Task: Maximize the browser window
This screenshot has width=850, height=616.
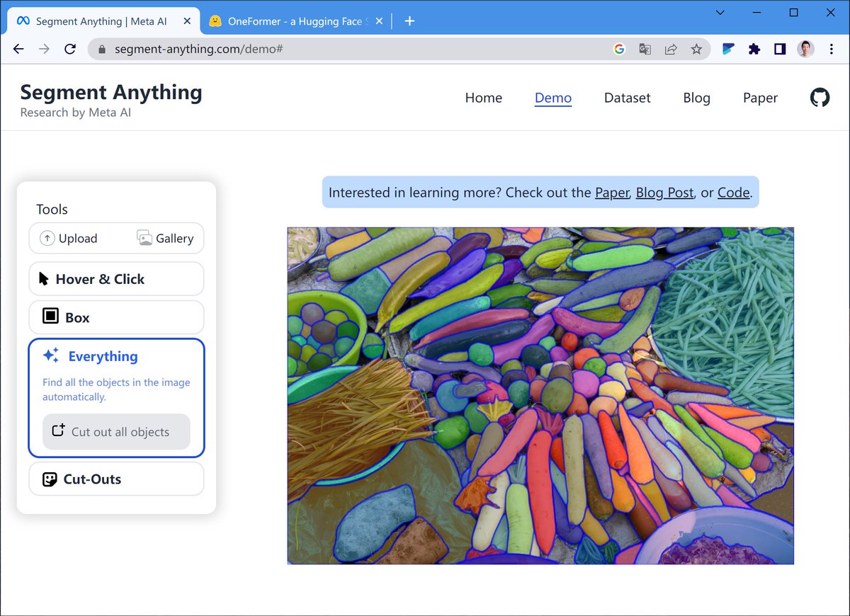Action: pos(793,12)
